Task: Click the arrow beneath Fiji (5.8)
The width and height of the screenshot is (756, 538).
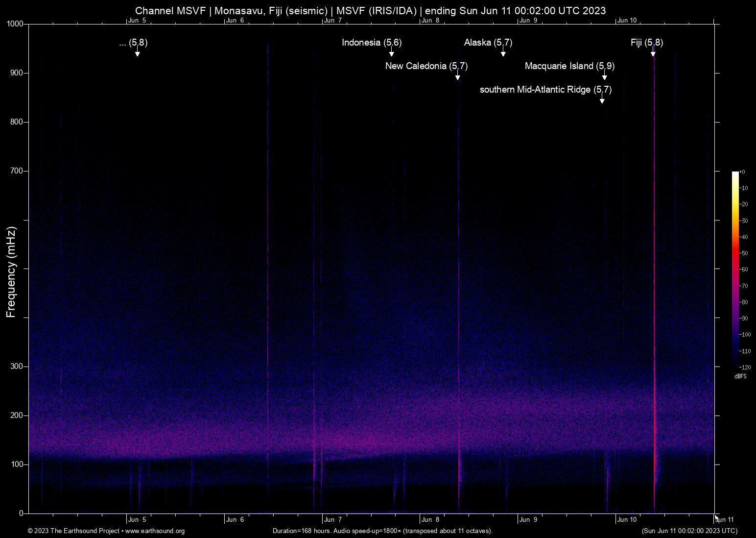Action: pos(653,53)
